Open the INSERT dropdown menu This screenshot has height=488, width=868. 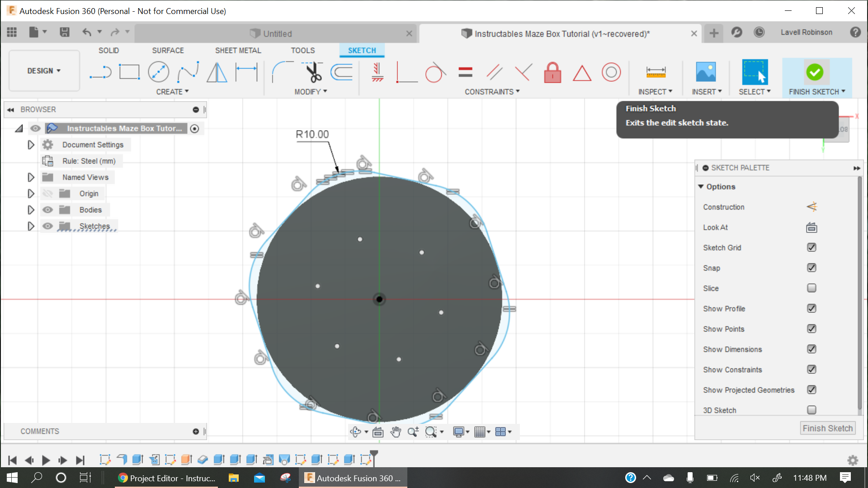coord(707,92)
